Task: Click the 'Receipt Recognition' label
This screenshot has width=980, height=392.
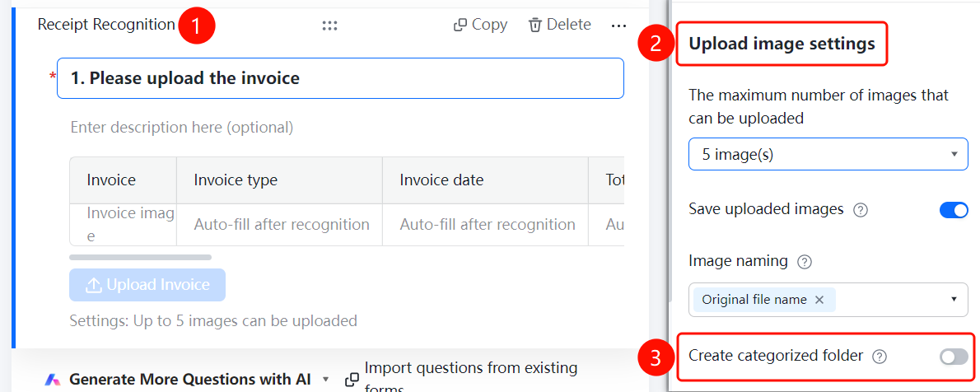Action: (x=106, y=25)
